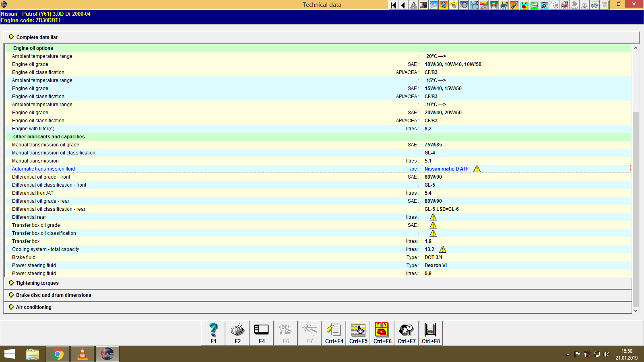This screenshot has height=362, width=644.
Task: Open the Air conditioning section
Action: 33,307
